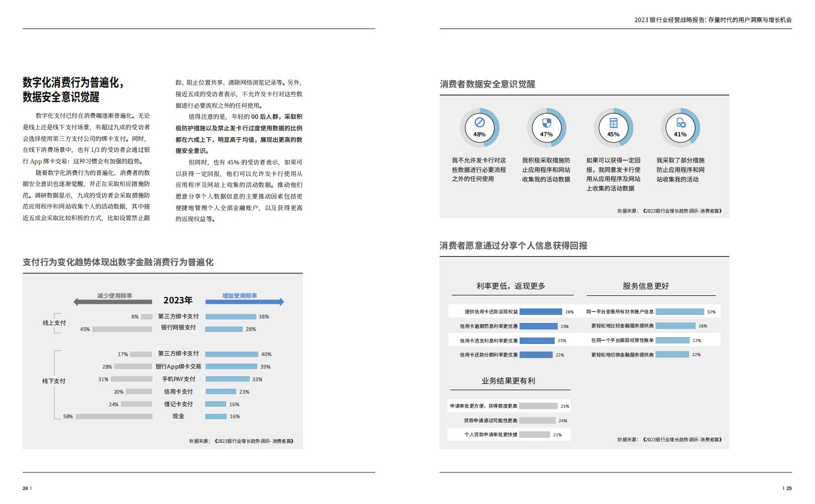Screen dimensions: 815x504
Task: Click the 手机PAY支付 row label
Action: (179, 379)
